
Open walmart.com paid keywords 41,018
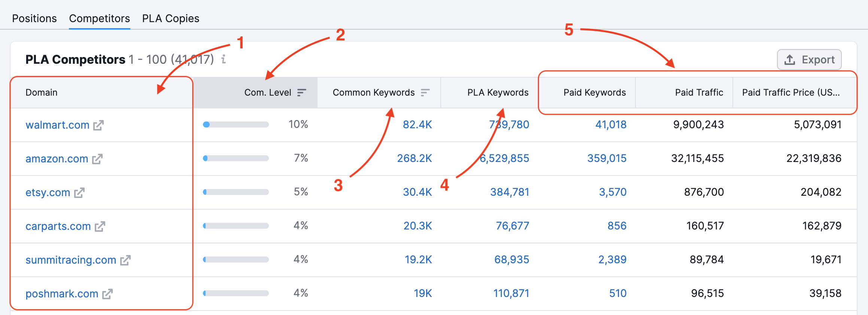click(611, 124)
